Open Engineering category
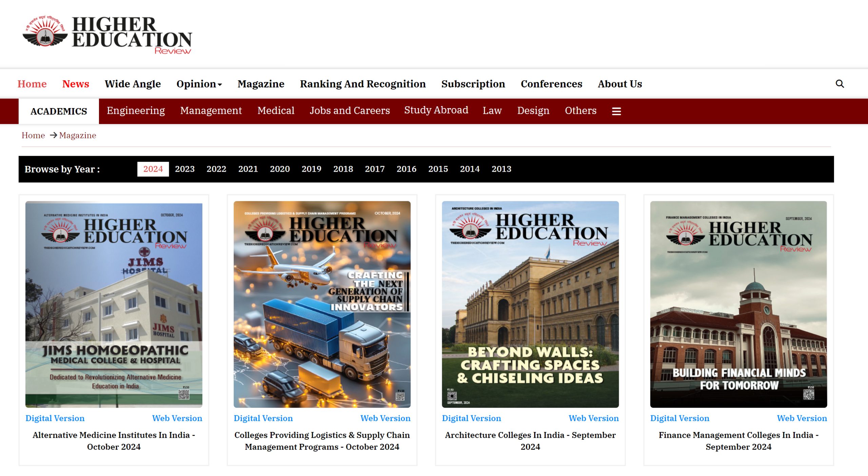The image size is (868, 476). [x=136, y=111]
